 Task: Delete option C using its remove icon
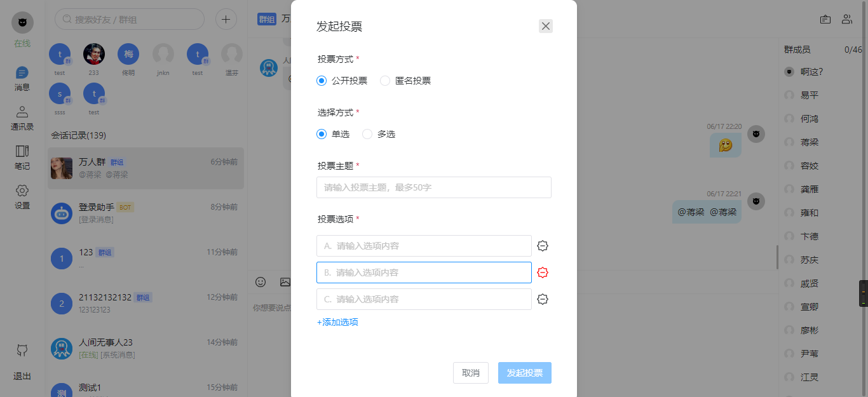543,299
